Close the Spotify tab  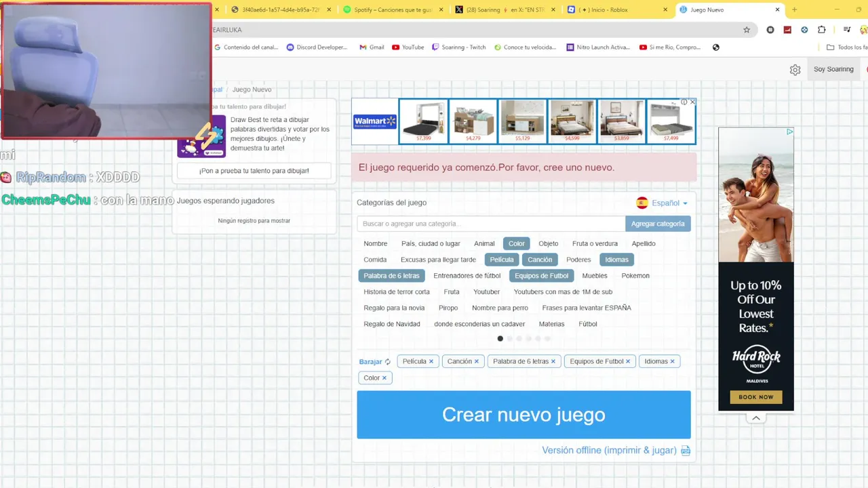click(441, 9)
